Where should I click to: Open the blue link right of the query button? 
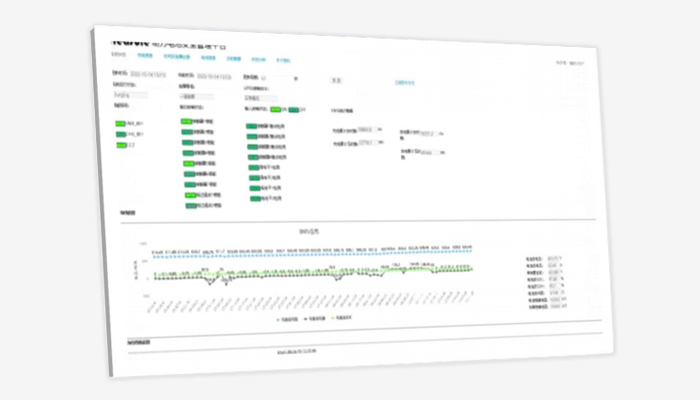point(405,83)
